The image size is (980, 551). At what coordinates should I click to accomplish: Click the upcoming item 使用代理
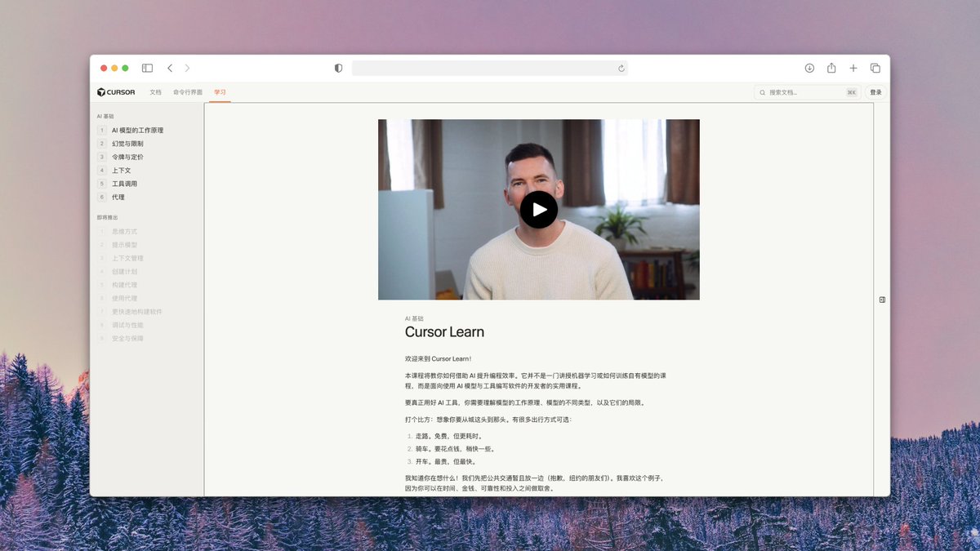click(x=124, y=298)
